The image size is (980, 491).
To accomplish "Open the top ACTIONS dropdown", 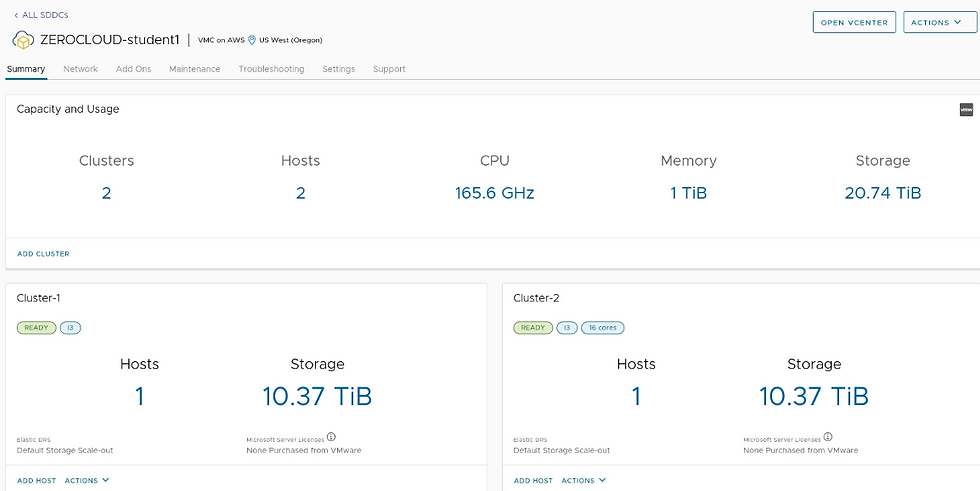I will coord(940,22).
